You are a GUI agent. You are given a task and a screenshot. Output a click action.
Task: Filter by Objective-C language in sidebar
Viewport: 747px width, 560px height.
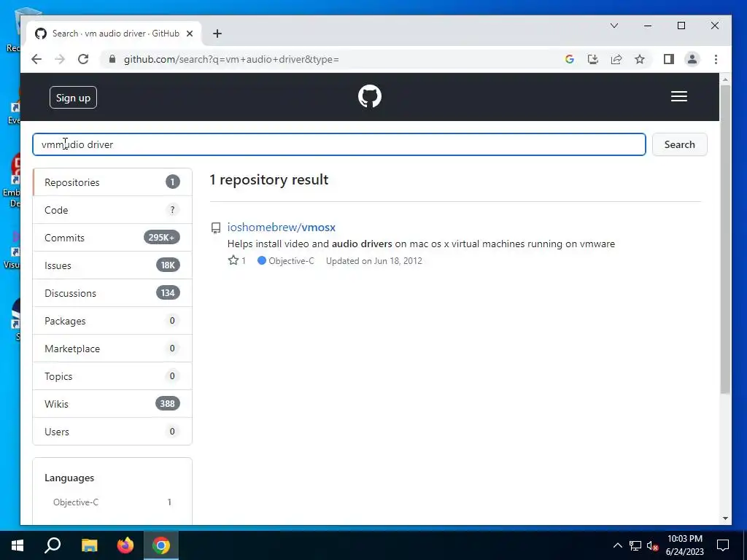(112, 502)
